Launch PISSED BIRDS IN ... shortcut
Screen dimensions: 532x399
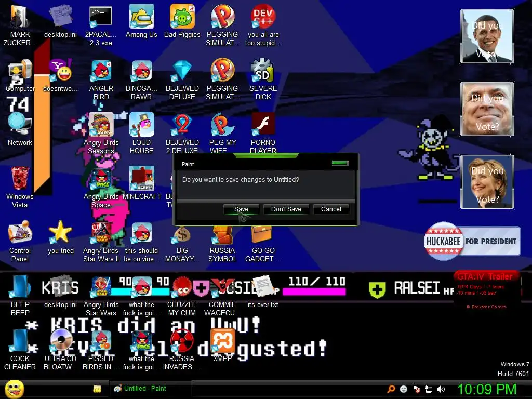101,350
